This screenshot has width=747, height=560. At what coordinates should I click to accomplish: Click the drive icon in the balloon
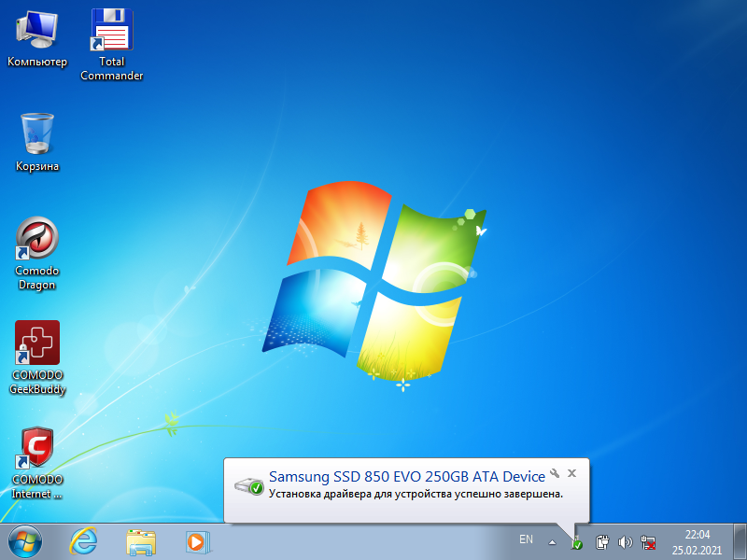coord(249,485)
